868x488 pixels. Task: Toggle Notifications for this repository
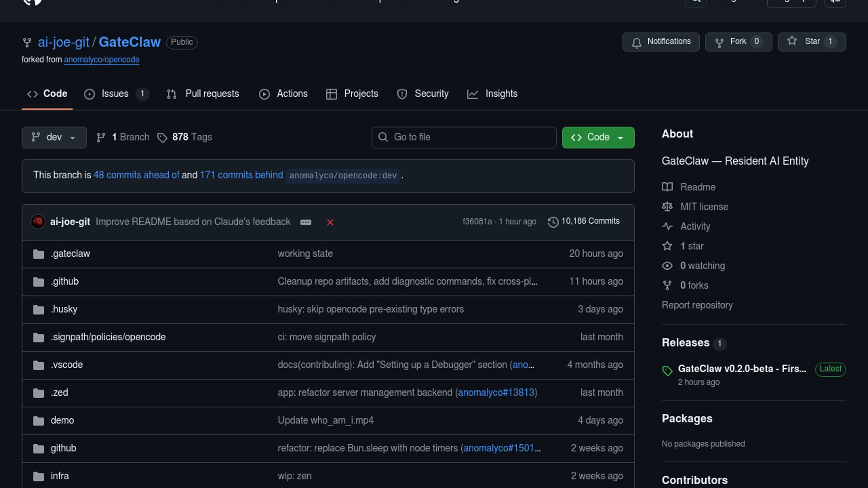[x=660, y=42]
